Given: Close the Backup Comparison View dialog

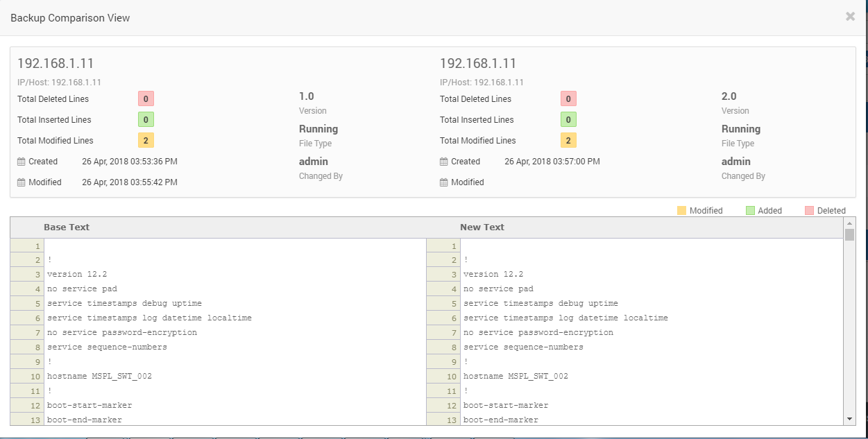Looking at the screenshot, I should (850, 17).
